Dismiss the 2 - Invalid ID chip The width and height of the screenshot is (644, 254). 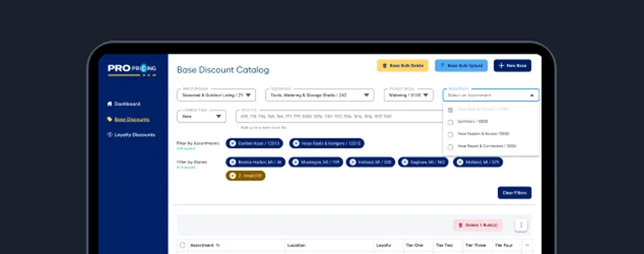(233, 175)
